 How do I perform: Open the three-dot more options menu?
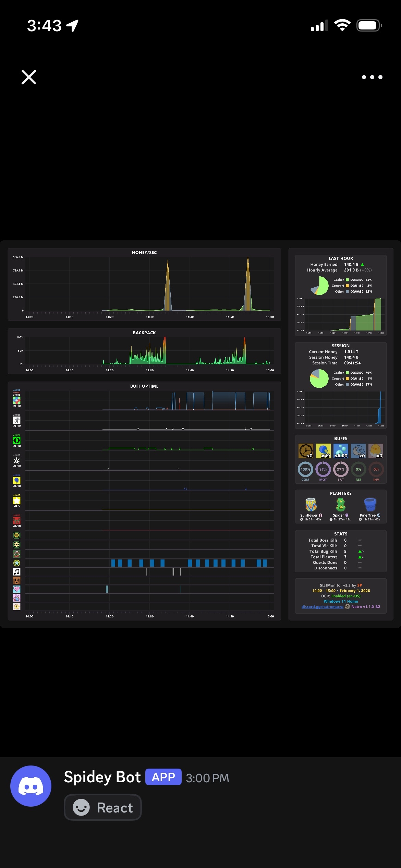point(372,77)
